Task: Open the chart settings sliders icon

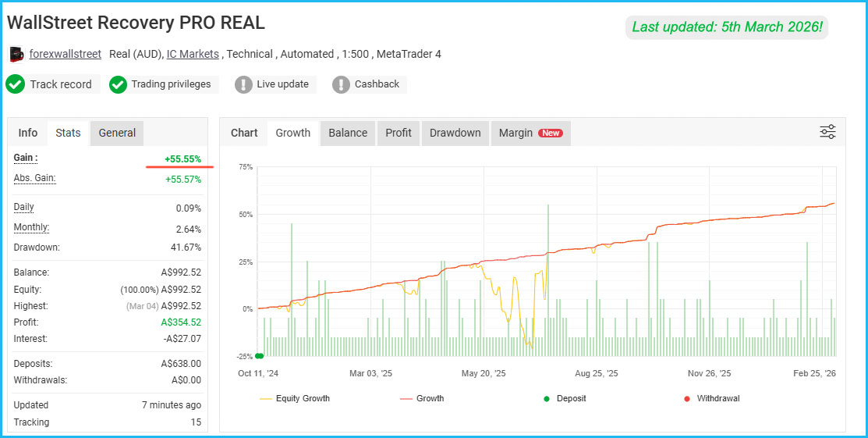Action: [827, 132]
